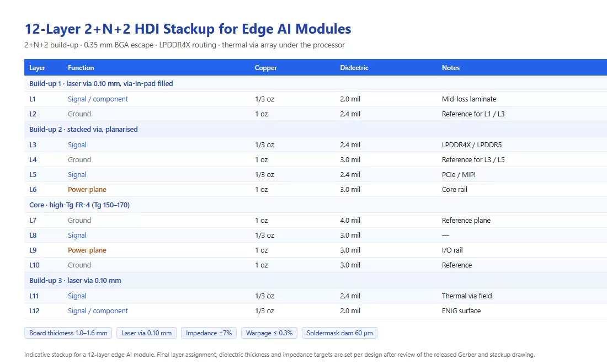This screenshot has height=364, width=607.
Task: Click the "L8" layer cell
Action: pyautogui.click(x=33, y=235)
